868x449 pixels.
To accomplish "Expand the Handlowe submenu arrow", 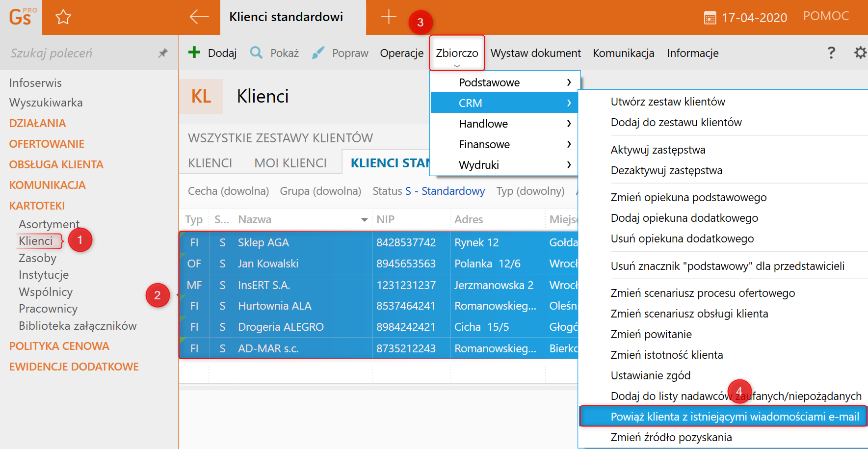I will point(569,124).
